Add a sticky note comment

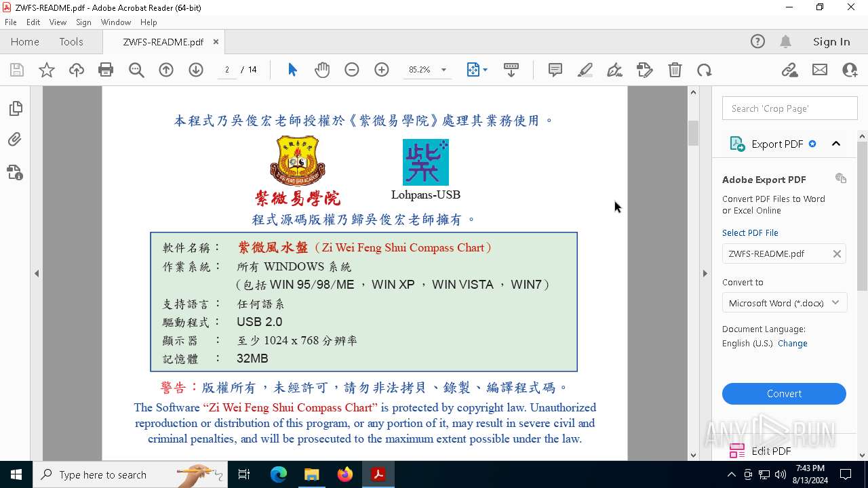tap(555, 70)
